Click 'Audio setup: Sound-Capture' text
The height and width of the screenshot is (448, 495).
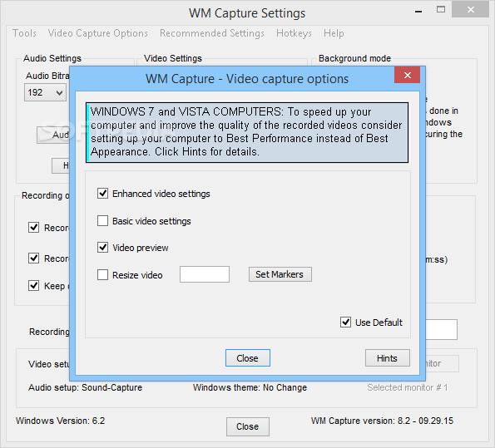[x=85, y=387]
